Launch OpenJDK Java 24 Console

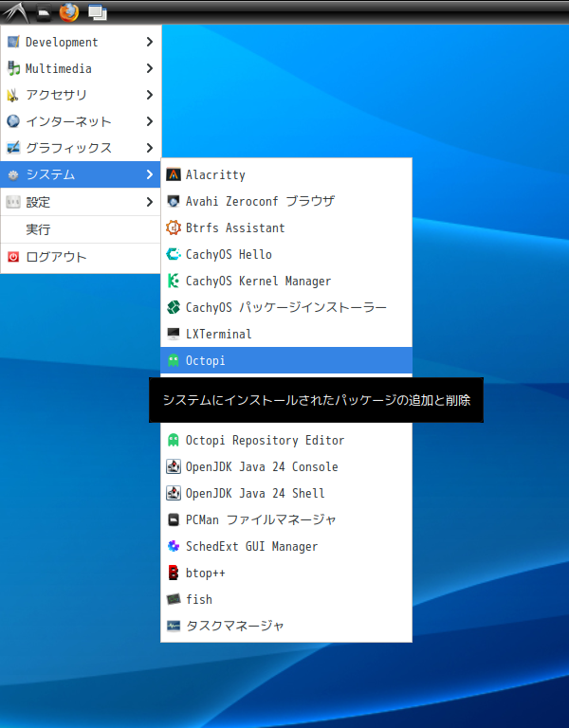click(286, 466)
